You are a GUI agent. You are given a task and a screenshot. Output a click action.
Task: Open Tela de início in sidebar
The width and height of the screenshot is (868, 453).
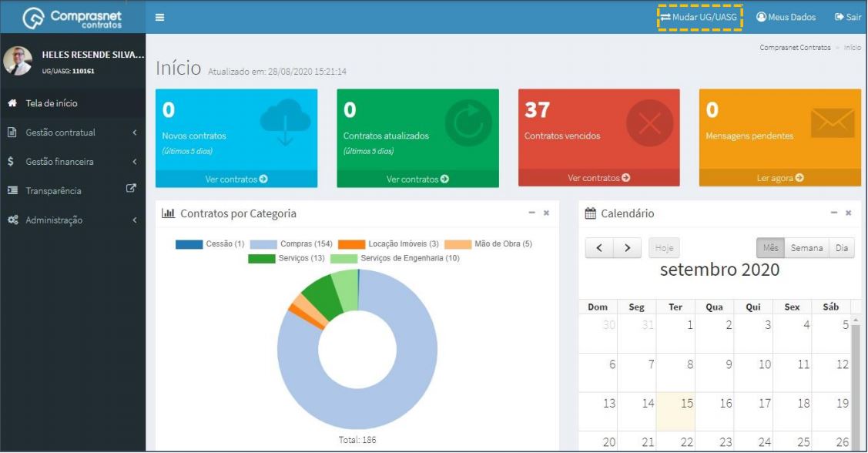pyautogui.click(x=72, y=103)
